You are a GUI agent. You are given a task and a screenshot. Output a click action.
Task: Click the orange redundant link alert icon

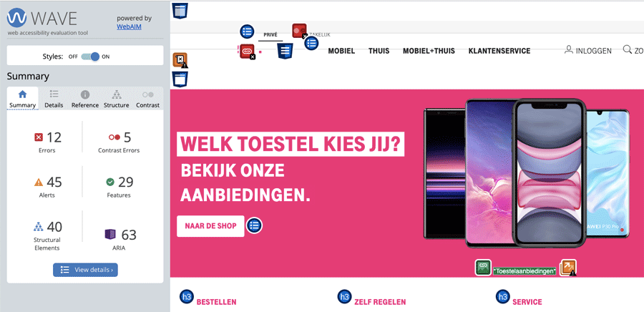568,268
